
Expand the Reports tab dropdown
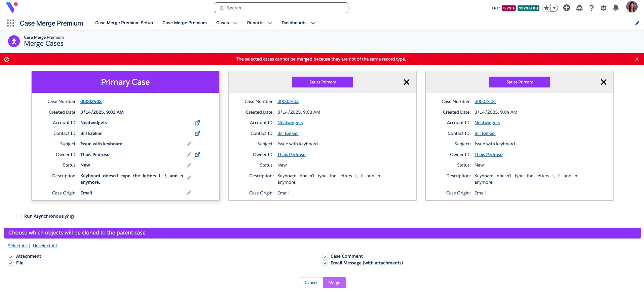pos(270,23)
